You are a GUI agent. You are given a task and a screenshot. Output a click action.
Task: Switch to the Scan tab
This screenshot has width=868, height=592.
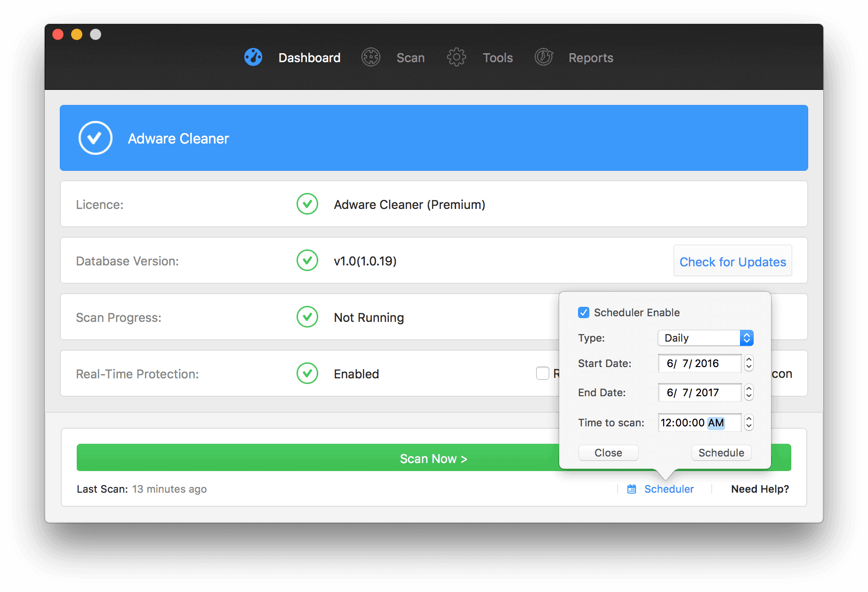click(x=410, y=58)
